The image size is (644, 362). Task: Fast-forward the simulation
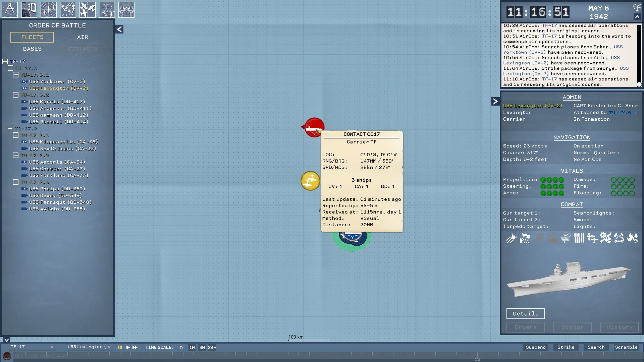tap(135, 348)
